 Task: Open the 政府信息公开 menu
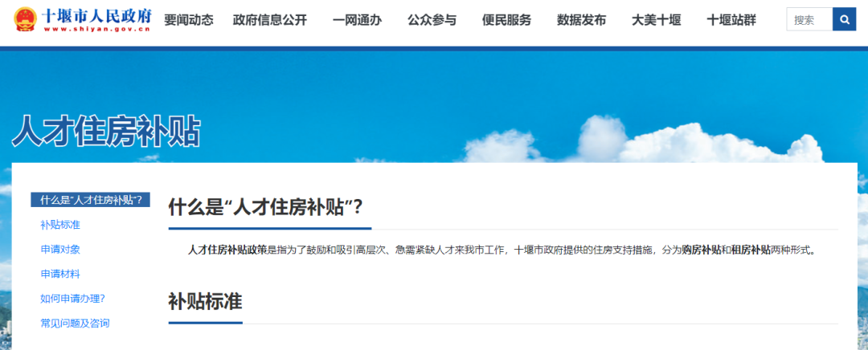(270, 20)
